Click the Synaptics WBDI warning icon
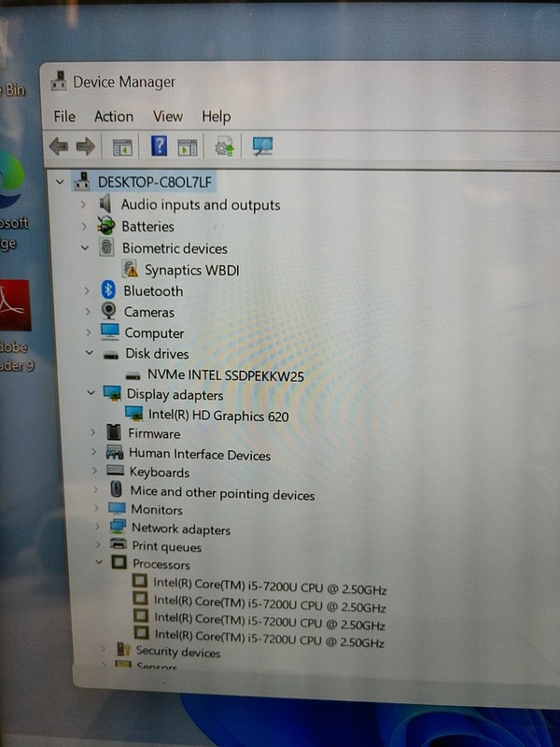 pos(130,269)
